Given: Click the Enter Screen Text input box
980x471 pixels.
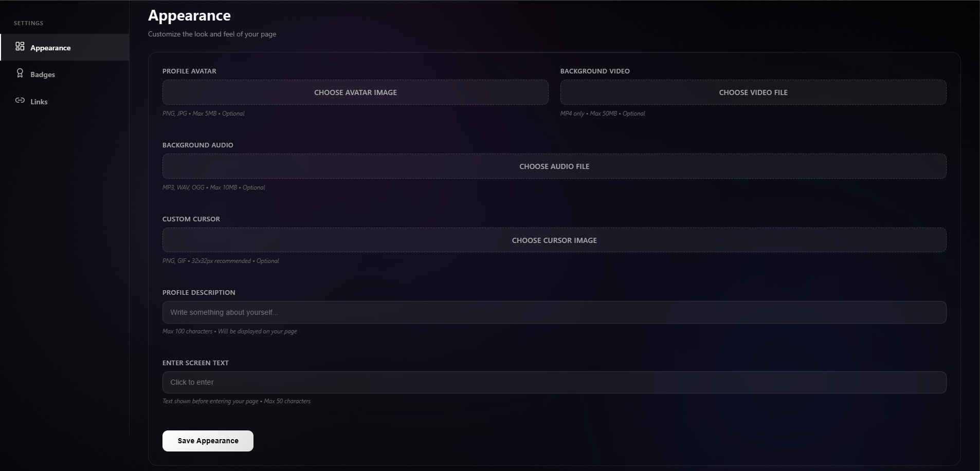Looking at the screenshot, I should click(x=554, y=383).
